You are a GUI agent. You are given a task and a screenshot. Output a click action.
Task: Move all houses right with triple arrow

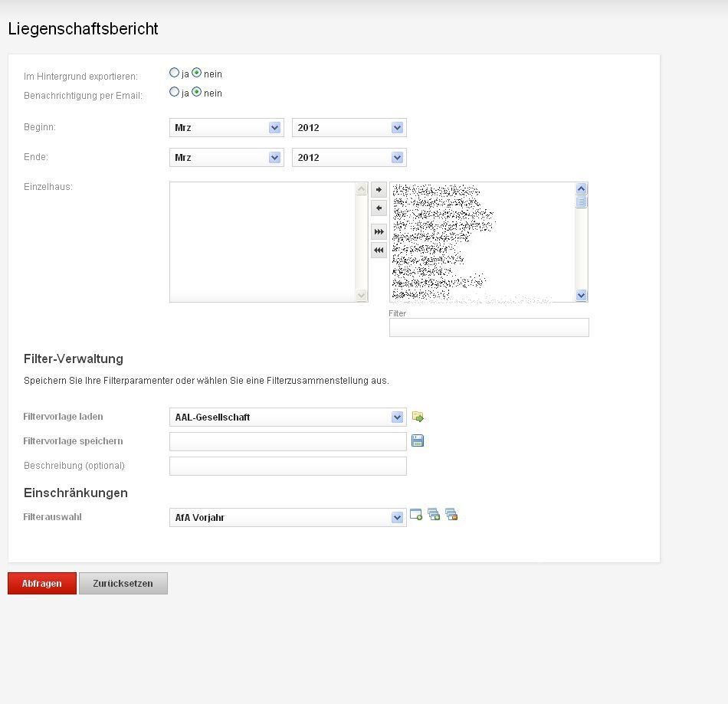(379, 231)
